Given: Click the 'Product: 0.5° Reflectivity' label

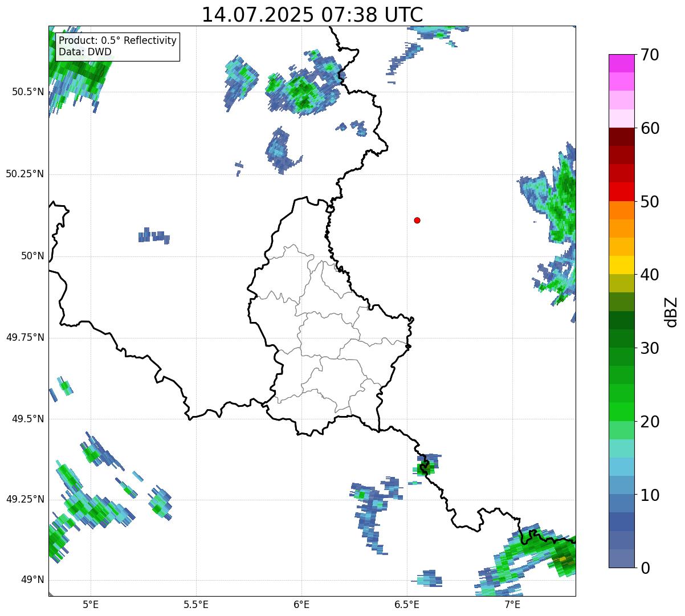Looking at the screenshot, I should (x=118, y=41).
